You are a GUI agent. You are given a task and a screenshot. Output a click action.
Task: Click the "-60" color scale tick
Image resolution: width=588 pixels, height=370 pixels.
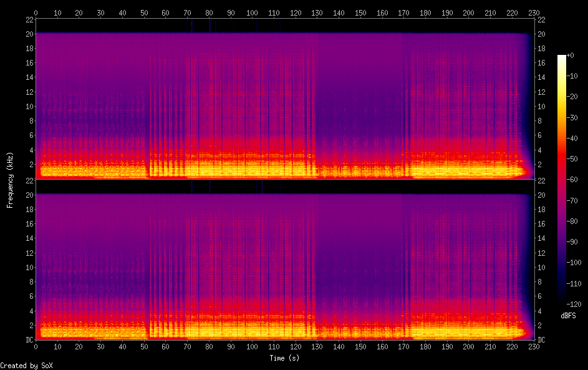pos(572,179)
